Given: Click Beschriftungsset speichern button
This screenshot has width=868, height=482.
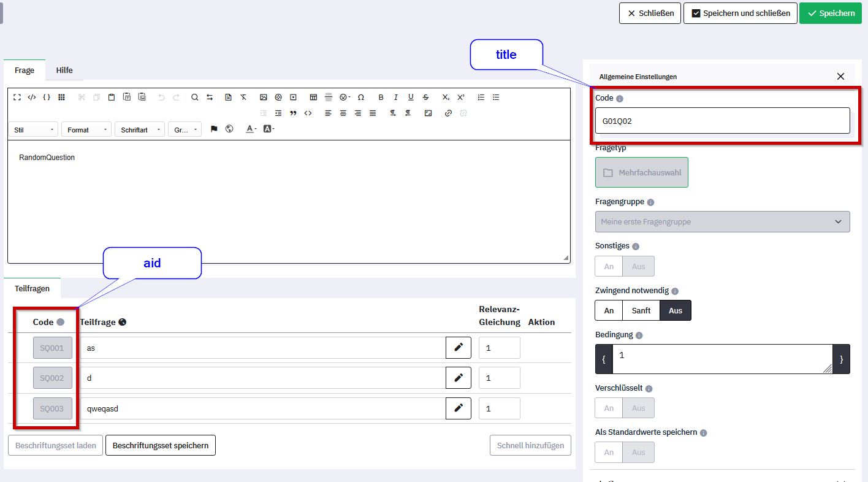Looking at the screenshot, I should [161, 446].
